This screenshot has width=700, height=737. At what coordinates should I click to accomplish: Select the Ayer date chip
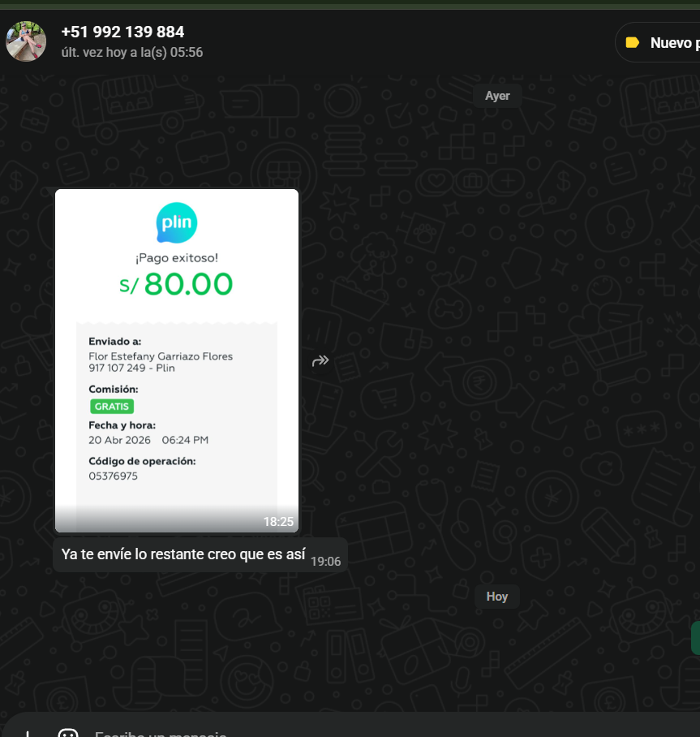point(497,96)
